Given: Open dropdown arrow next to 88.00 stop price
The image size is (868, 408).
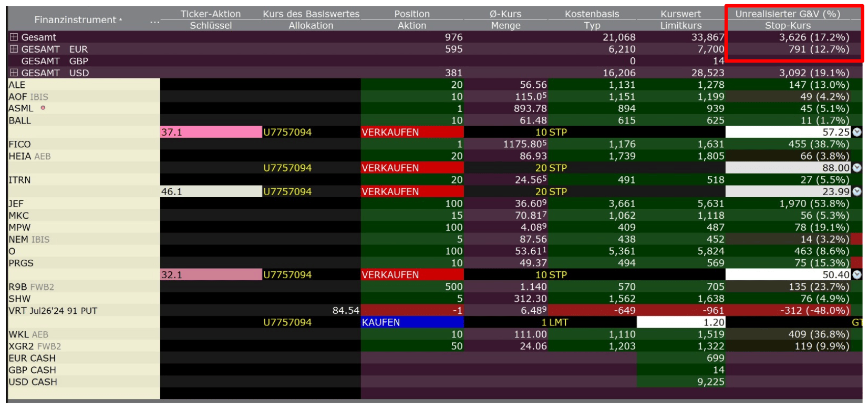Looking at the screenshot, I should (x=857, y=168).
